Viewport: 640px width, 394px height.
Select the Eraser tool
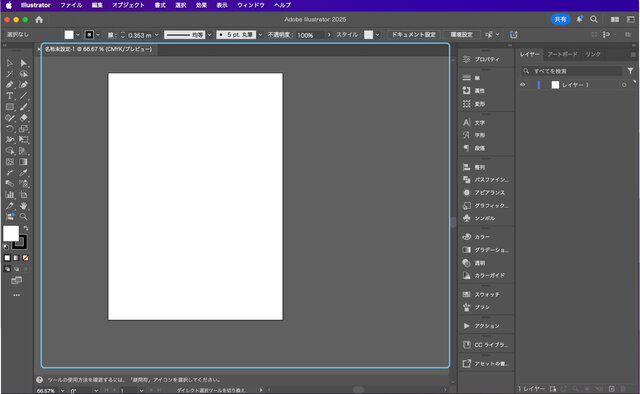(x=24, y=118)
